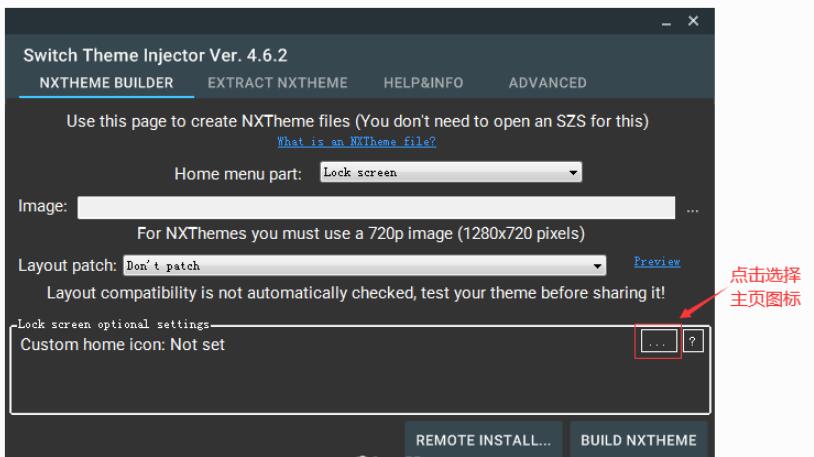Viewport: 814px width, 457px height.
Task: Go to the ADVANCED tab
Action: (x=548, y=83)
